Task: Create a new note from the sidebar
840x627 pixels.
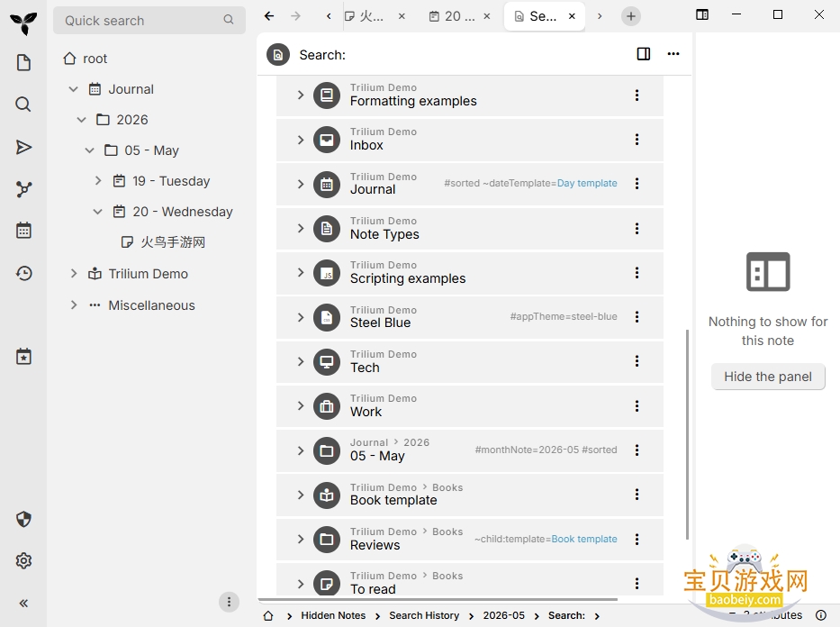Action: click(x=23, y=63)
